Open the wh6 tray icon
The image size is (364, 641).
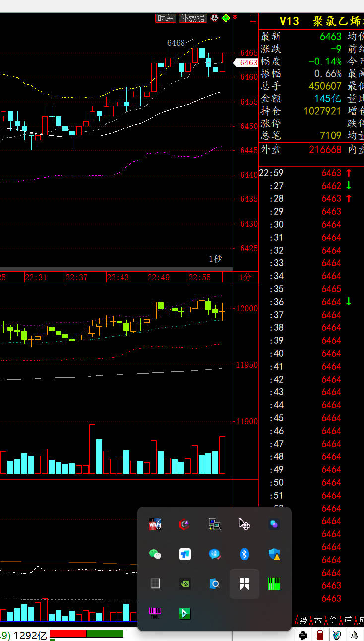[155, 524]
